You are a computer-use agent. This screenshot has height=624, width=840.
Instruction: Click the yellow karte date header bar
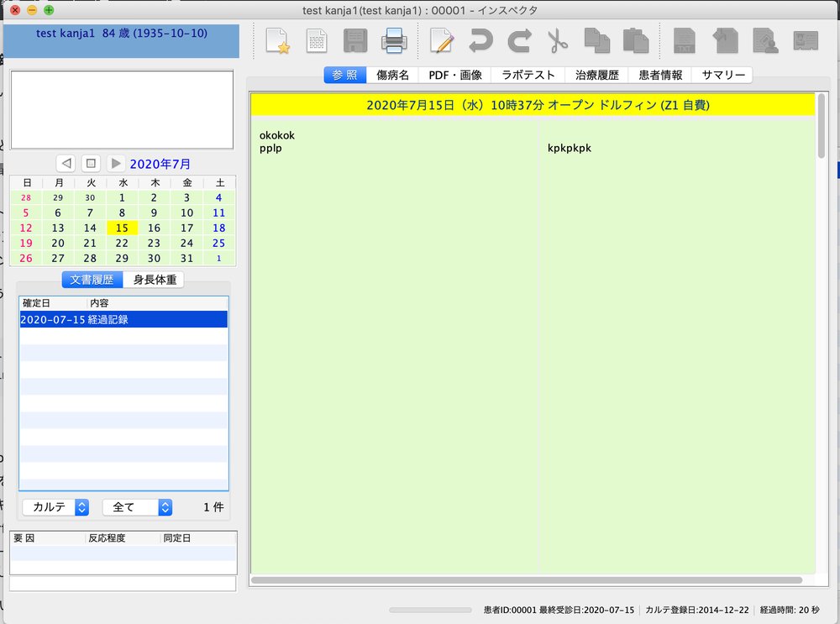point(533,105)
